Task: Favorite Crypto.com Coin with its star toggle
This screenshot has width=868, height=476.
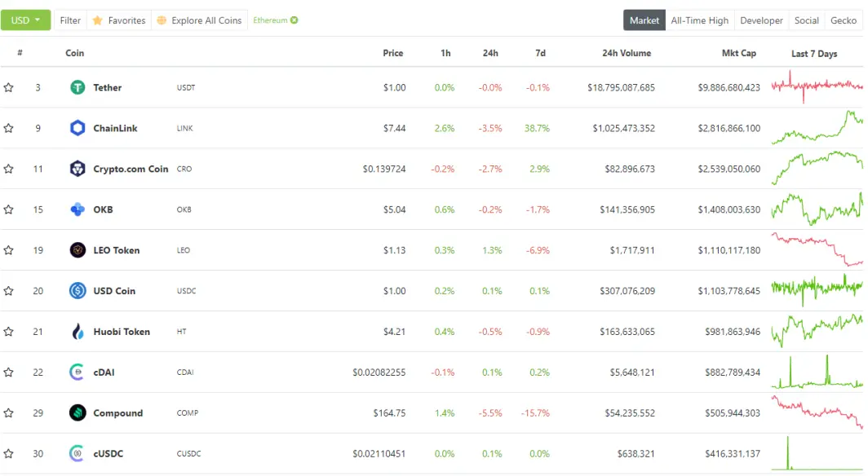Action: pos(8,169)
